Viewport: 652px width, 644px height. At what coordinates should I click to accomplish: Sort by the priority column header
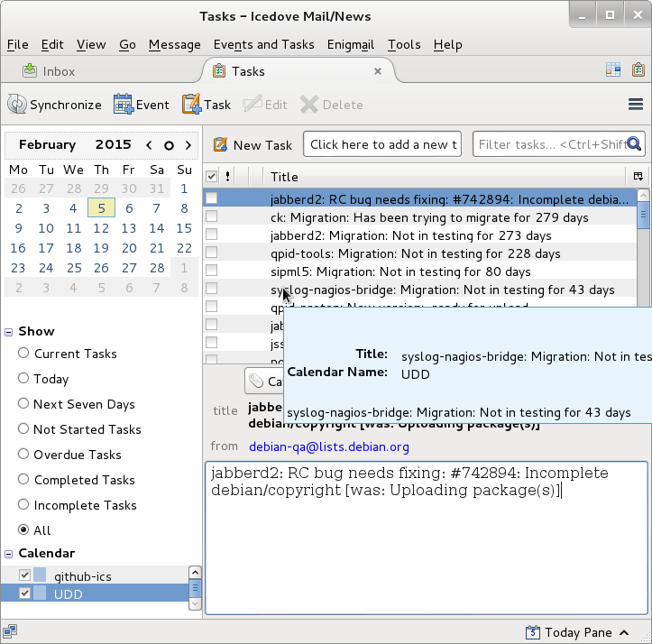click(227, 177)
